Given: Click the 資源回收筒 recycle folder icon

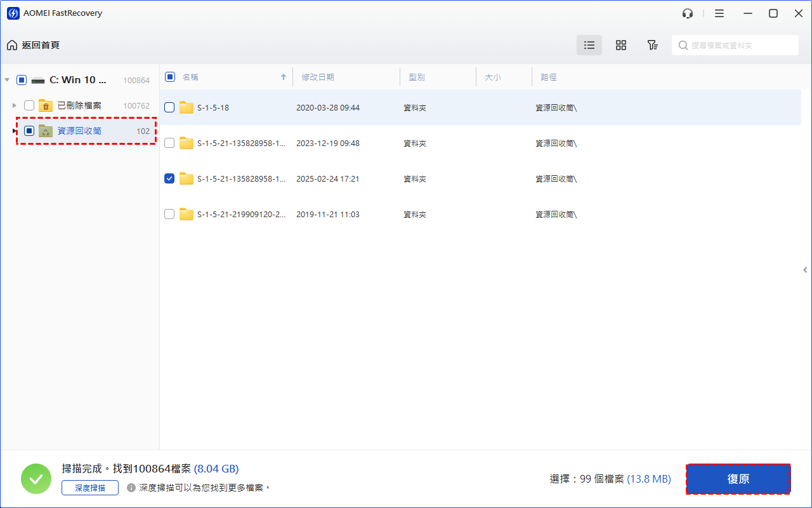Looking at the screenshot, I should pos(45,131).
